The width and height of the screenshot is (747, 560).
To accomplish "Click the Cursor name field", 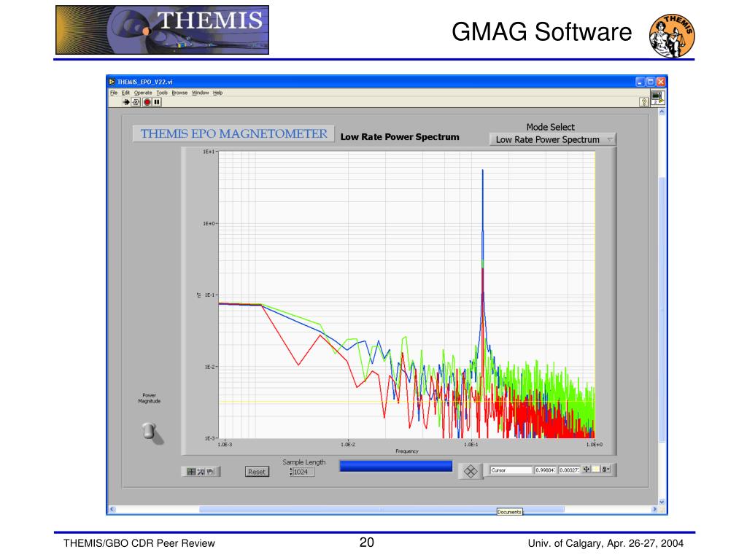I will (511, 470).
